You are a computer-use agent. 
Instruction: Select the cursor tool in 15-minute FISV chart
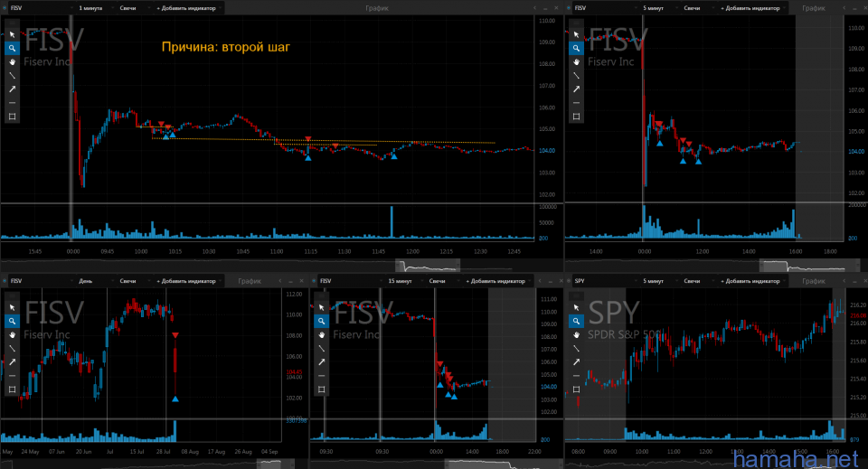[322, 307]
